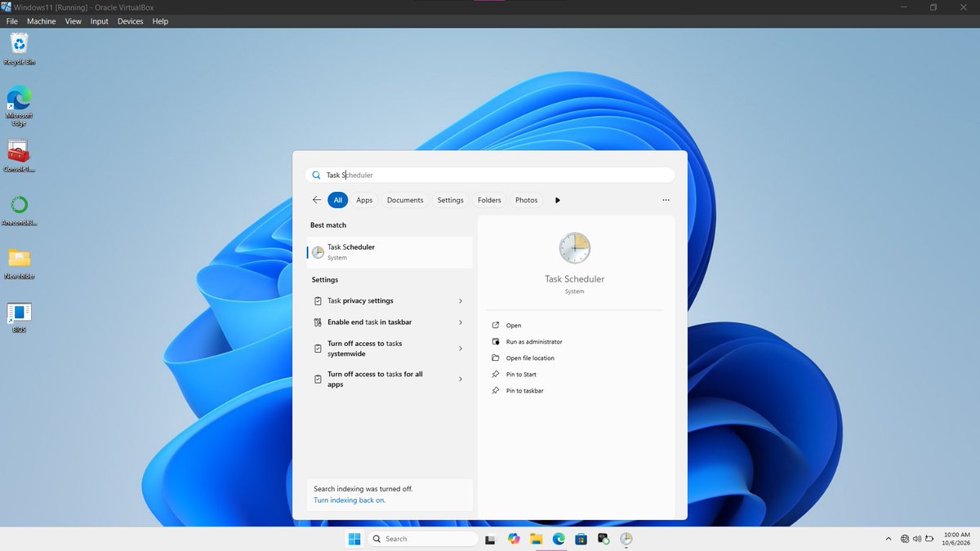Image resolution: width=980 pixels, height=551 pixels.
Task: Select the Anaconda desktop shortcut
Action: click(x=19, y=210)
